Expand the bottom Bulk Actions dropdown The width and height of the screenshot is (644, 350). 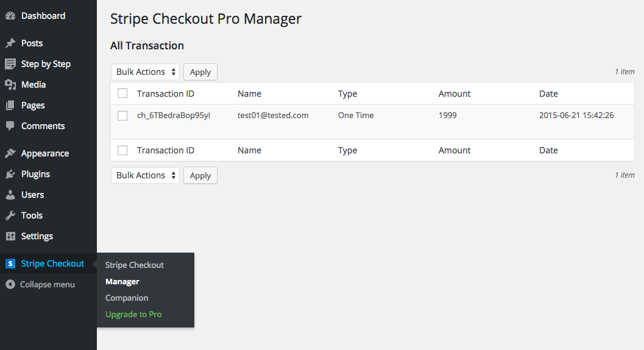point(145,175)
